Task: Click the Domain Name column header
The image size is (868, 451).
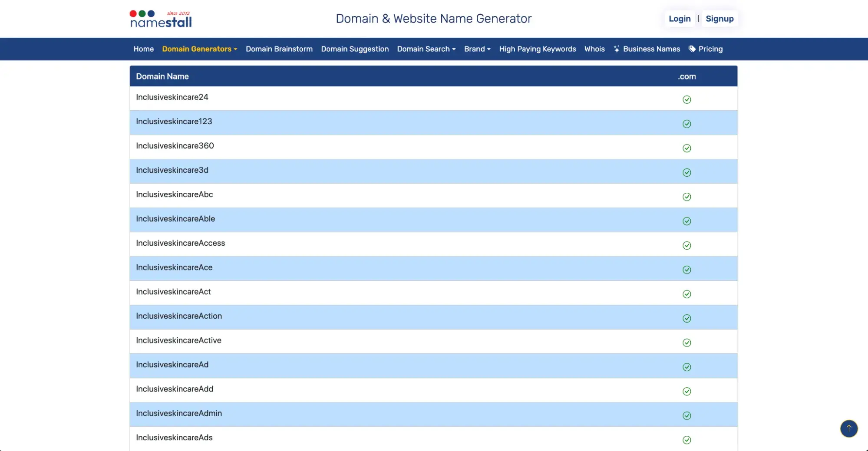Action: (162, 76)
